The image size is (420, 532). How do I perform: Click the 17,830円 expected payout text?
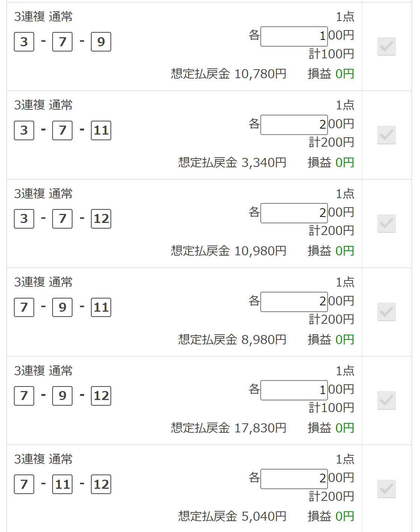click(260, 428)
